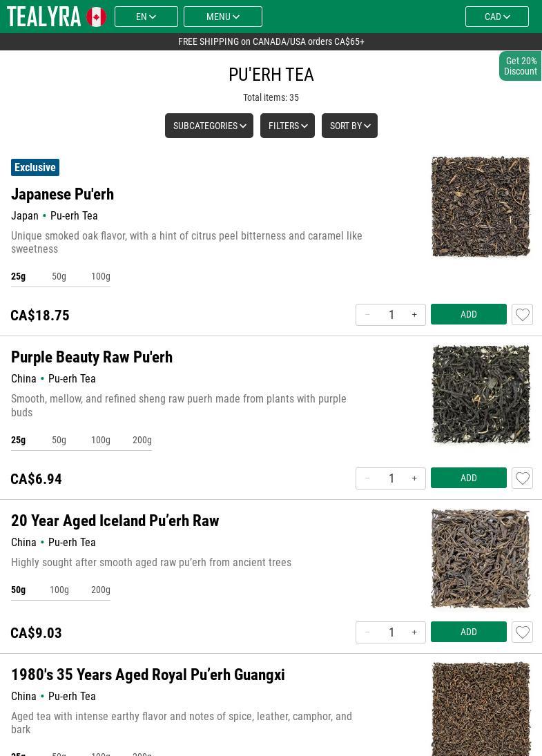Open the CAD currency dropdown

pos(496,17)
